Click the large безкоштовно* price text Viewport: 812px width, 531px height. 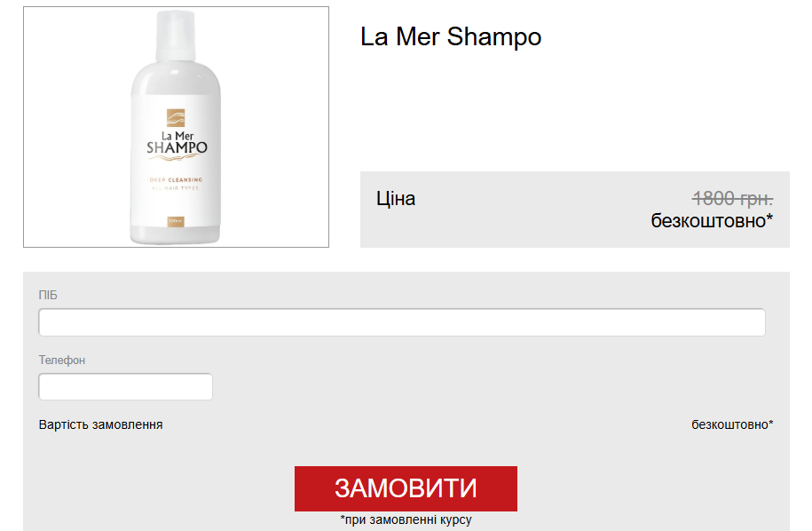712,221
